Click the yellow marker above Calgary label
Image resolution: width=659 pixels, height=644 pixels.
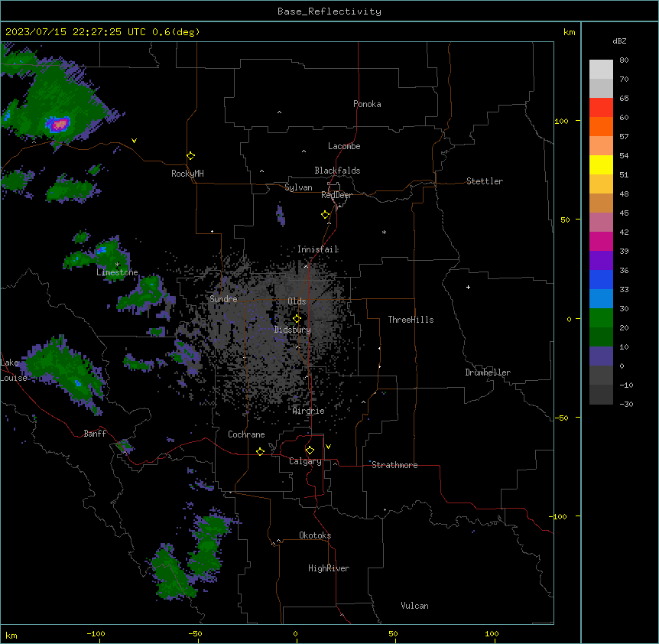pyautogui.click(x=310, y=450)
